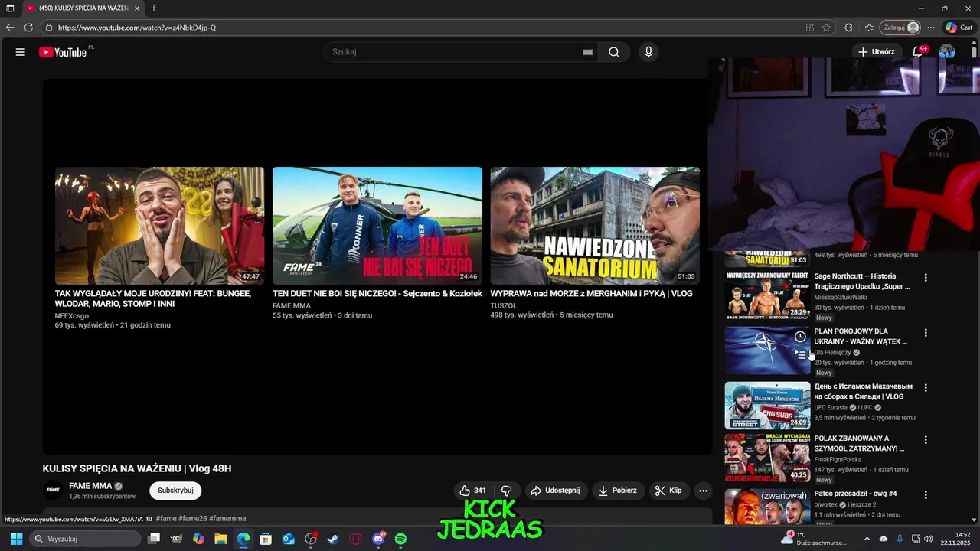Focus the Szukaj search field
Screen dimensions: 980x551
point(456,52)
